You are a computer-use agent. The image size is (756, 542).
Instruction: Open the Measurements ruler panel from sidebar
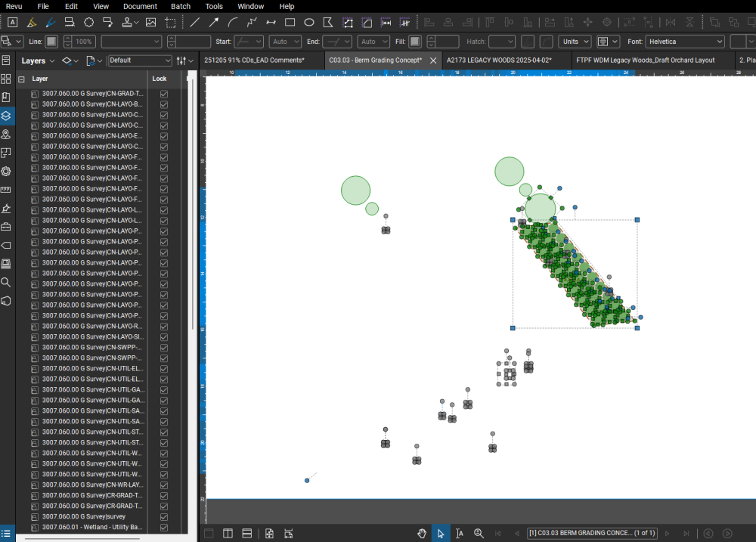(6, 190)
